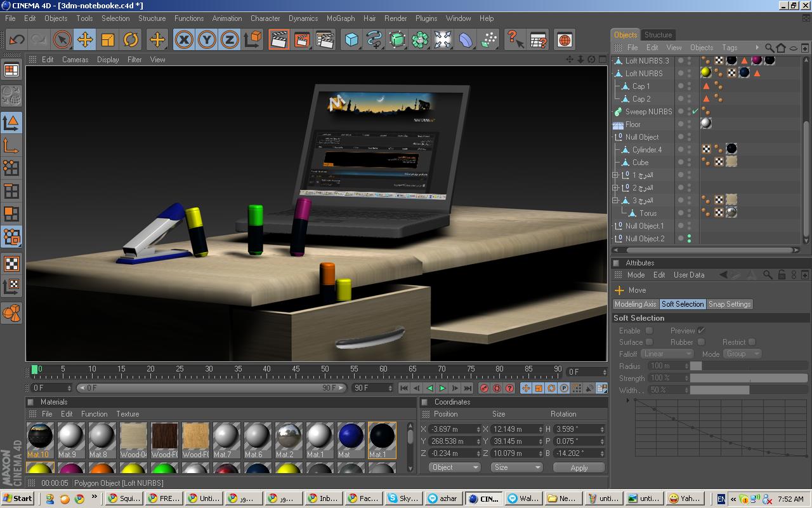Click the Position X input field
This screenshot has height=508, width=812.
point(454,429)
